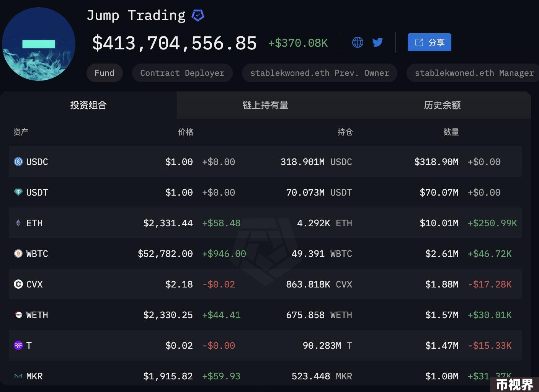The image size is (539, 392).
Task: Click the $1.47M T value
Action: (x=442, y=346)
